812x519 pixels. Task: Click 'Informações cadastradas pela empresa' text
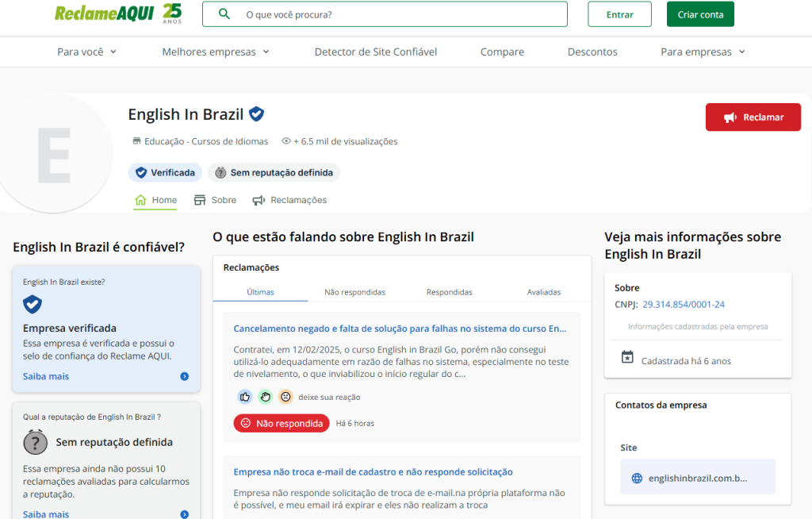tap(698, 327)
